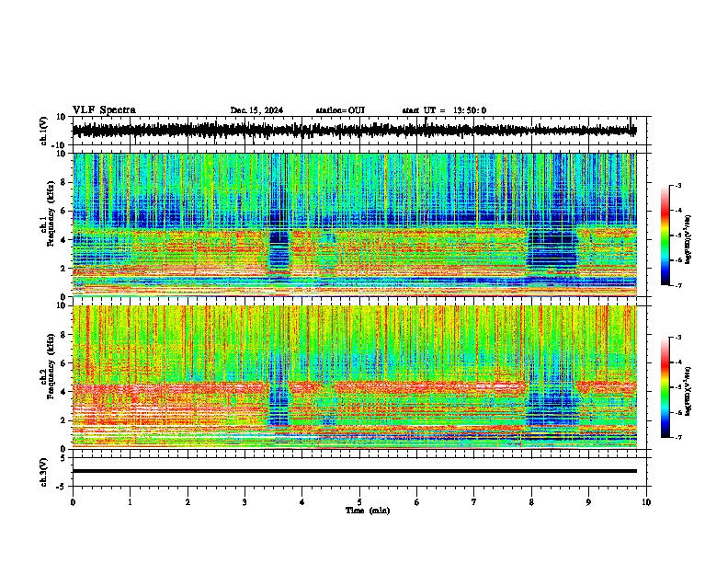
Task: Click the time axis tick label '10'
Action: tap(646, 502)
